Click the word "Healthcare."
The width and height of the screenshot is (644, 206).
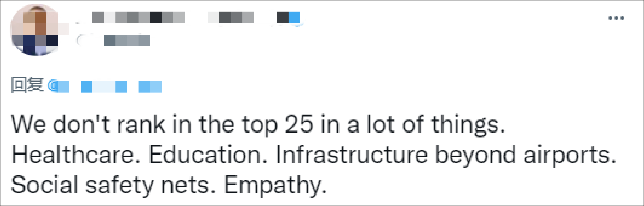click(x=76, y=154)
